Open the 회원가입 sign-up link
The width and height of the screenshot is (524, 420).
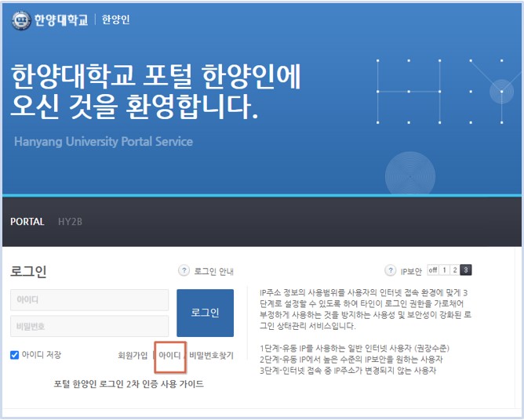(133, 355)
